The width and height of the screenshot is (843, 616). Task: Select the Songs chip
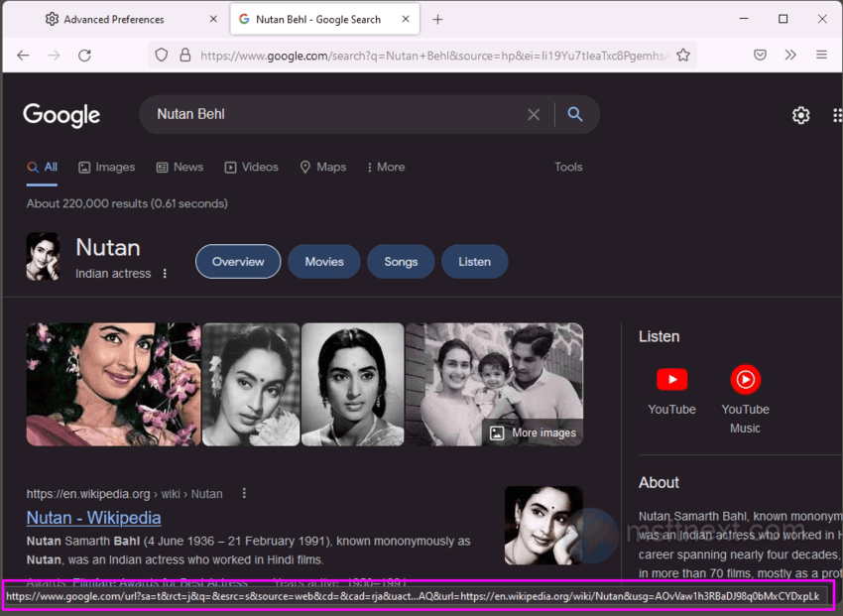(x=401, y=262)
